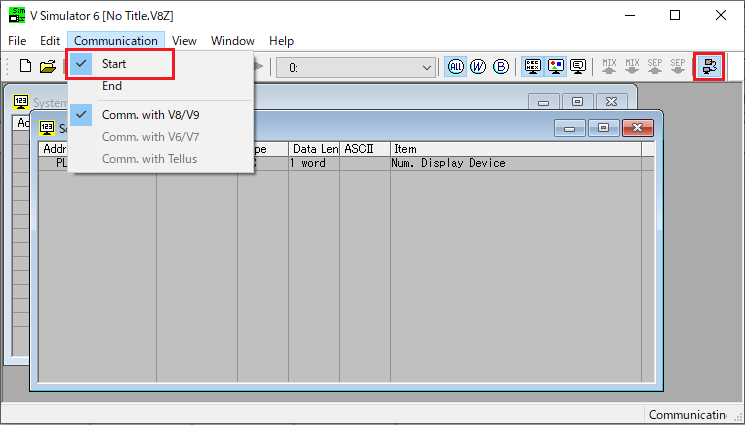Click the Data Len column header
The height and width of the screenshot is (425, 745).
click(x=313, y=149)
